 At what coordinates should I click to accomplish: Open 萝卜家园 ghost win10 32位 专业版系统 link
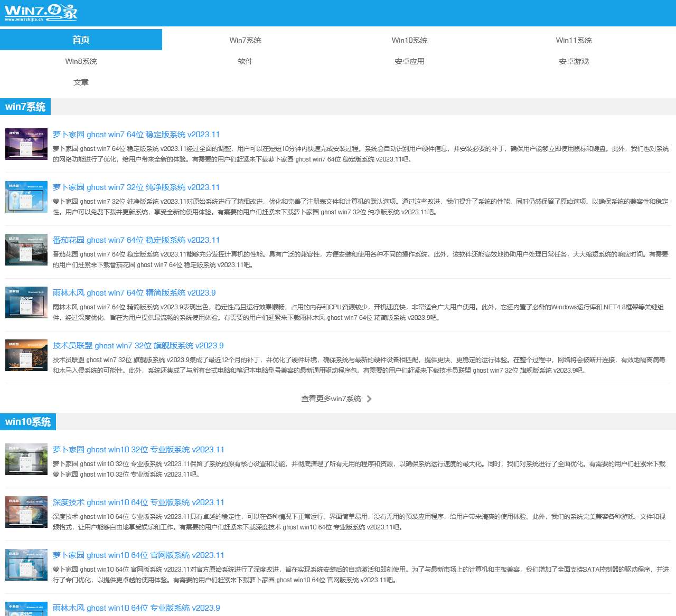tap(138, 450)
